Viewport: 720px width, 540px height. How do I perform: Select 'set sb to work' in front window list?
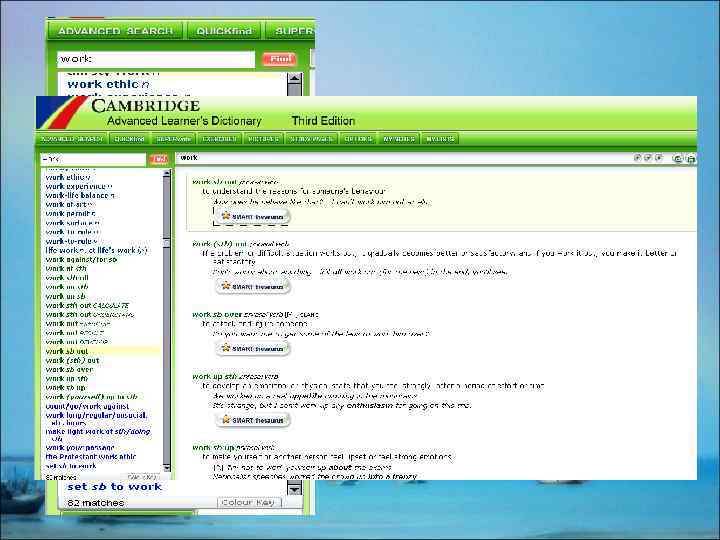pyautogui.click(x=71, y=466)
